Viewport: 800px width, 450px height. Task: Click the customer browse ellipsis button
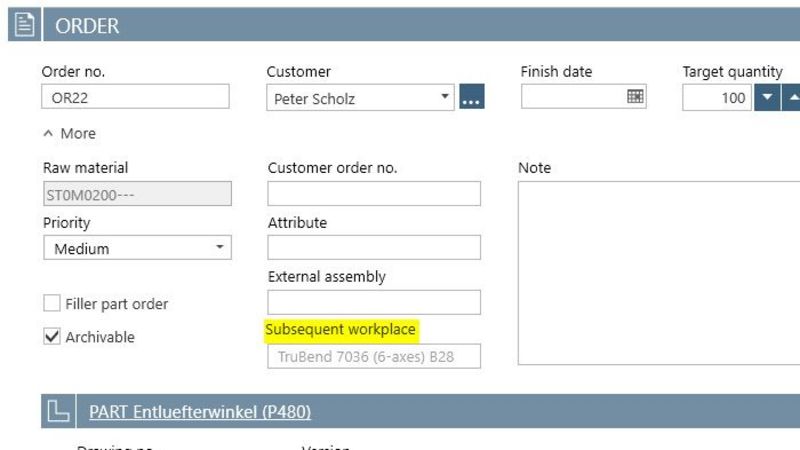pos(472,98)
